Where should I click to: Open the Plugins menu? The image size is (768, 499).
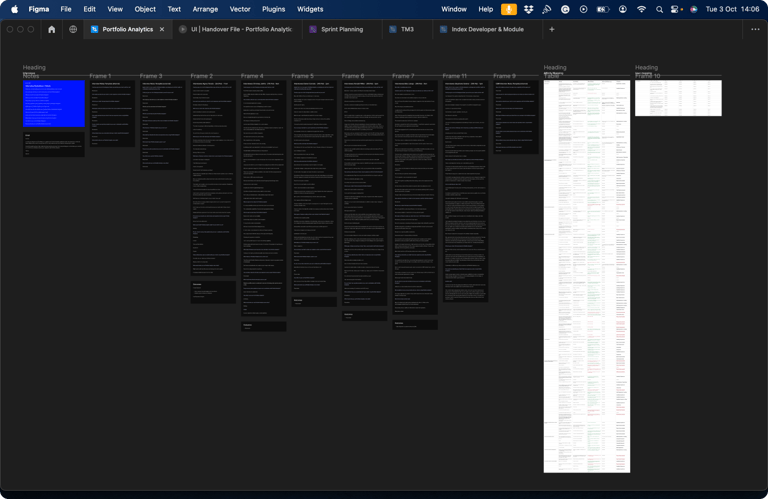(x=273, y=9)
